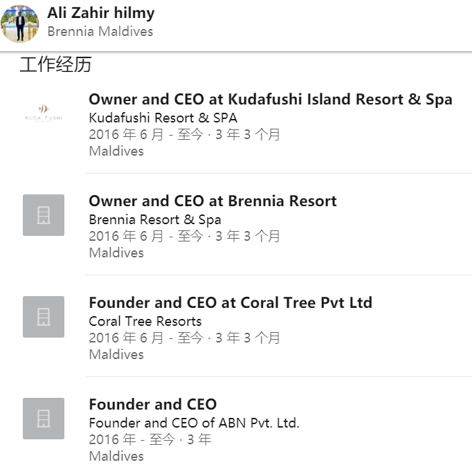The image size is (472, 476).
Task: Open Founder and CEO at Coral Tree title
Action: pos(230,303)
